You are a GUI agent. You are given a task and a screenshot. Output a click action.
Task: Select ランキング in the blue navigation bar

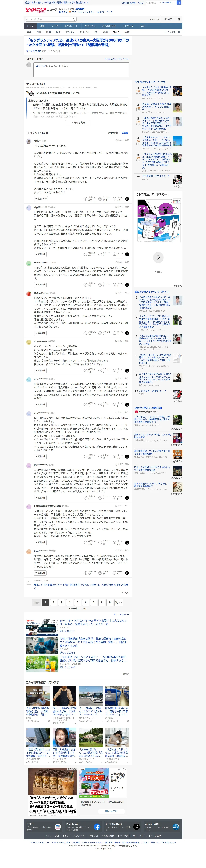tap(128, 26)
